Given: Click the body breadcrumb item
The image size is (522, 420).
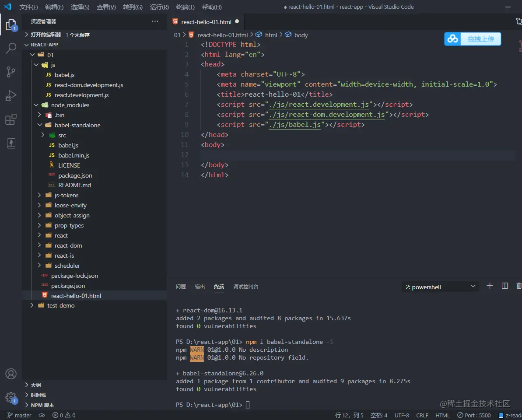Looking at the screenshot, I should (296, 35).
